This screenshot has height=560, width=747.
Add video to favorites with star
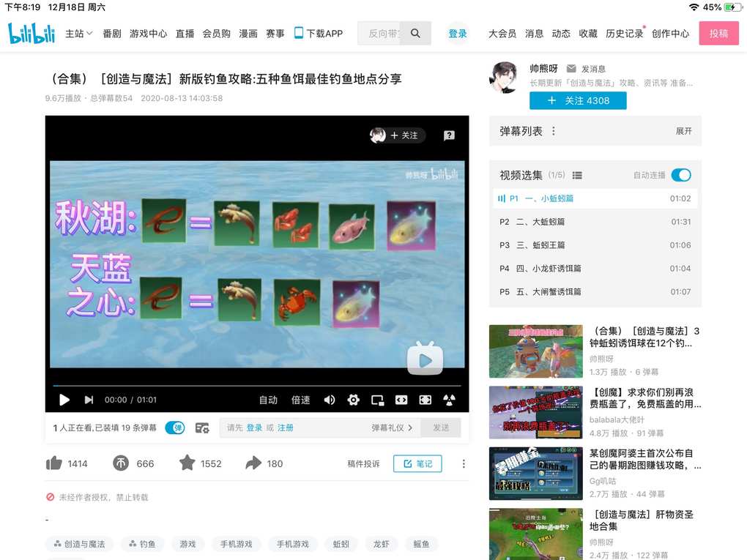[187, 463]
